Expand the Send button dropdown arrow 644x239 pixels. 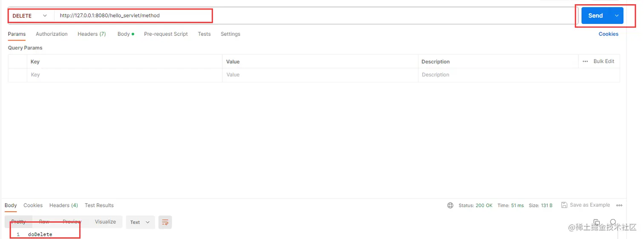pos(616,15)
